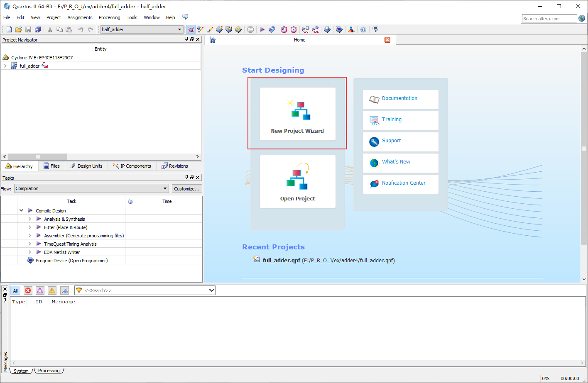Toggle error messages filter in Messages
The image size is (588, 383).
pyautogui.click(x=28, y=290)
